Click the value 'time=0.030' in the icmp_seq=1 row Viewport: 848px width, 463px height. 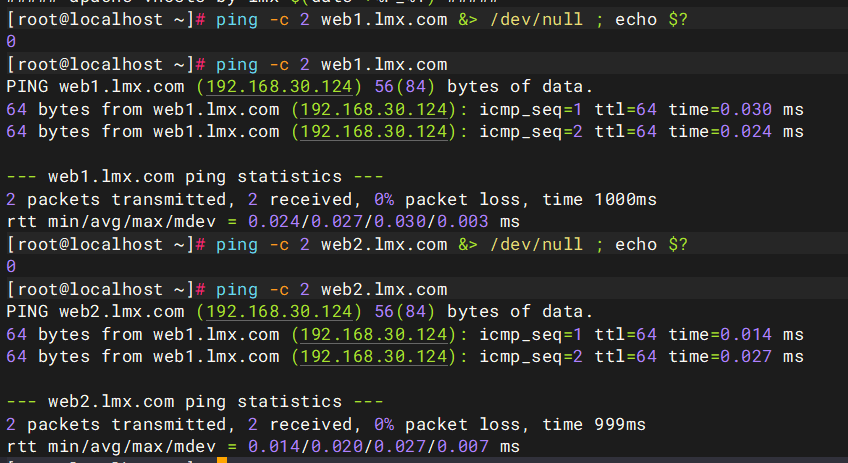[x=720, y=109]
